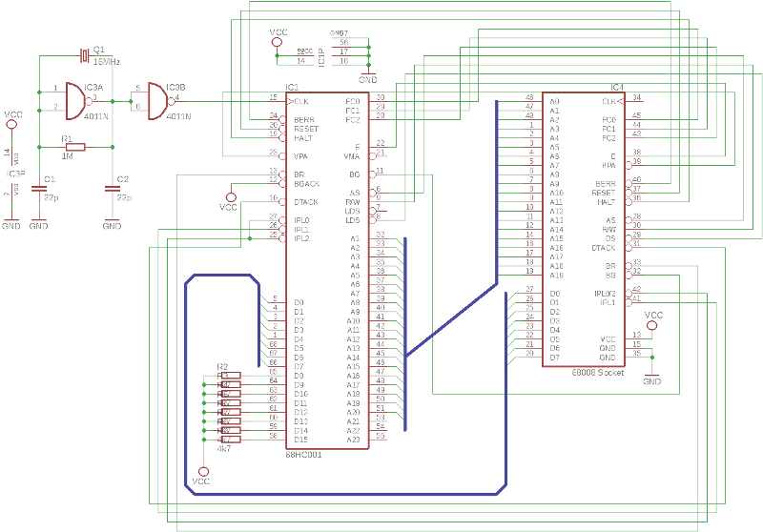The width and height of the screenshot is (763, 532).
Task: Click the C1 capacitor symbol
Action: point(39,188)
